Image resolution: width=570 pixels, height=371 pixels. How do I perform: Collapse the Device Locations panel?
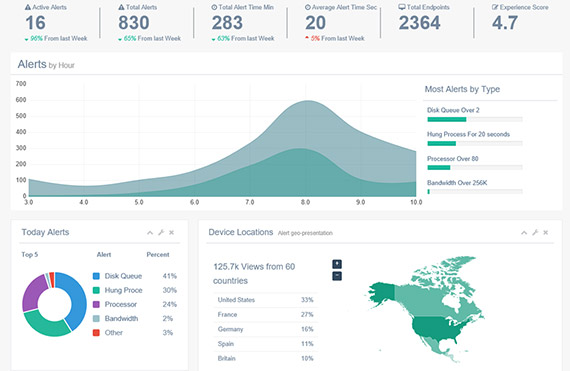point(524,233)
